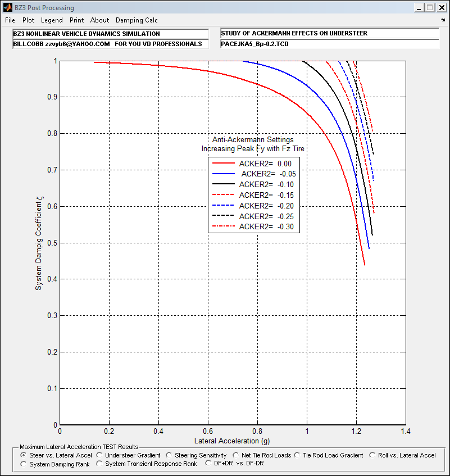Screen dimensions: 450x476
Task: Click the Maximum Lateral Acceleration TEST Results label
Action: (79, 447)
